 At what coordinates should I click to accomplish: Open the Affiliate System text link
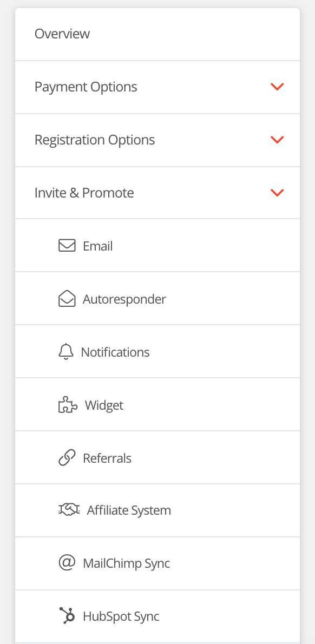point(129,510)
